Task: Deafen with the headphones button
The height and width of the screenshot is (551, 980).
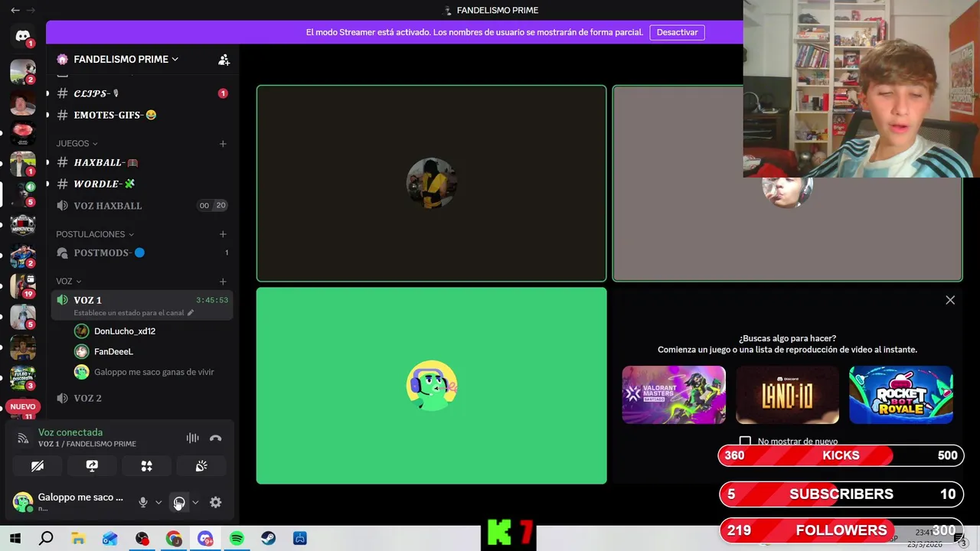Action: click(179, 502)
